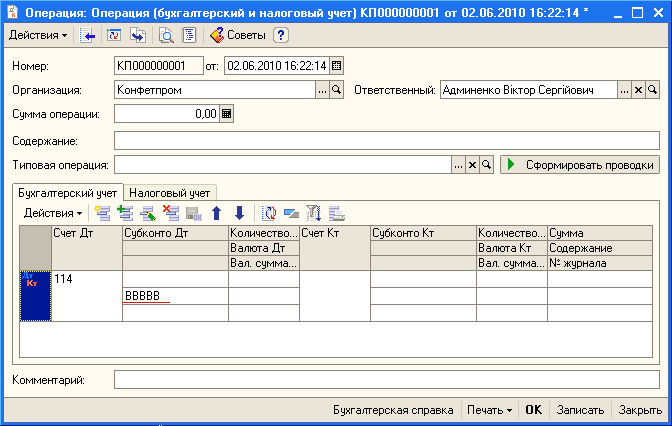Click the Закрыть button
This screenshot has width=672, height=426.
click(x=640, y=410)
